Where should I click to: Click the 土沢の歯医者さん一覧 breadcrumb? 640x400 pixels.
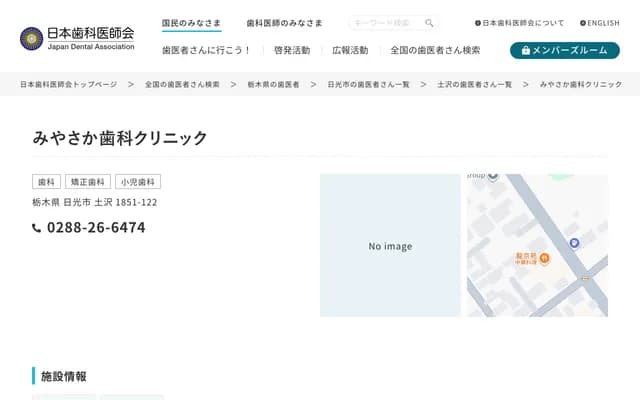click(x=475, y=85)
